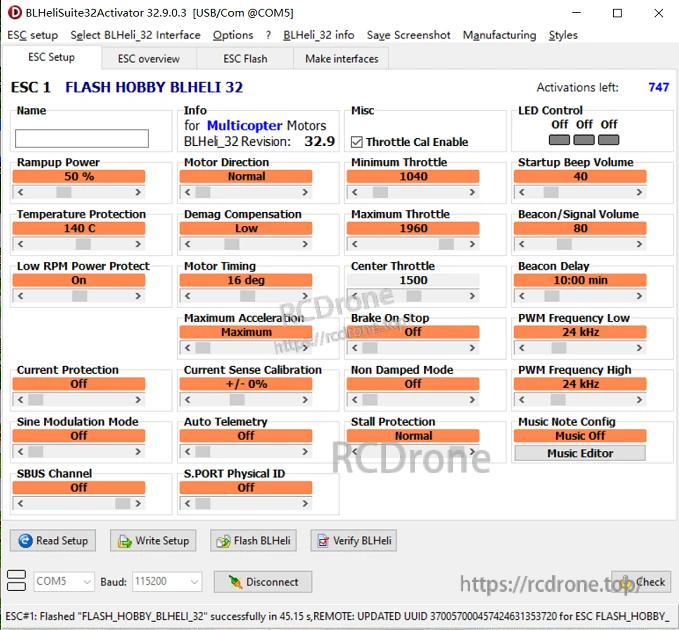Click the Flash BLHeli button
This screenshot has height=630, width=679.
(253, 540)
